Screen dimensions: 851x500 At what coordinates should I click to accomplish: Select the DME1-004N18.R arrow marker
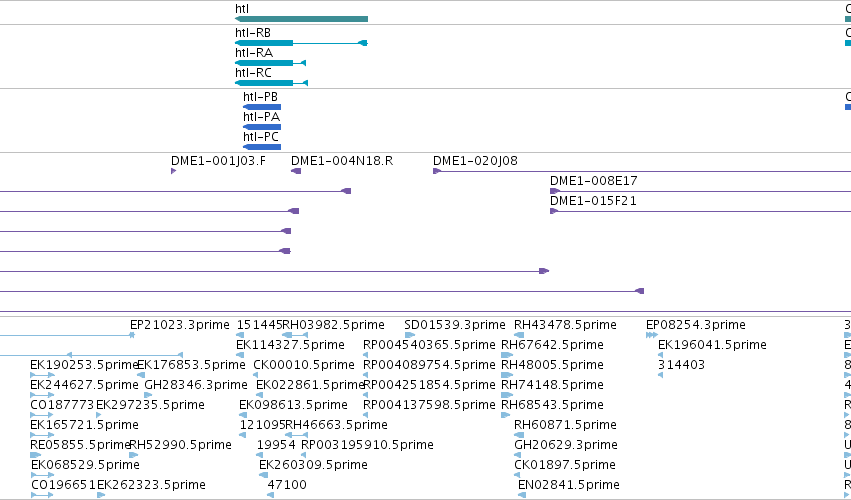[296, 171]
